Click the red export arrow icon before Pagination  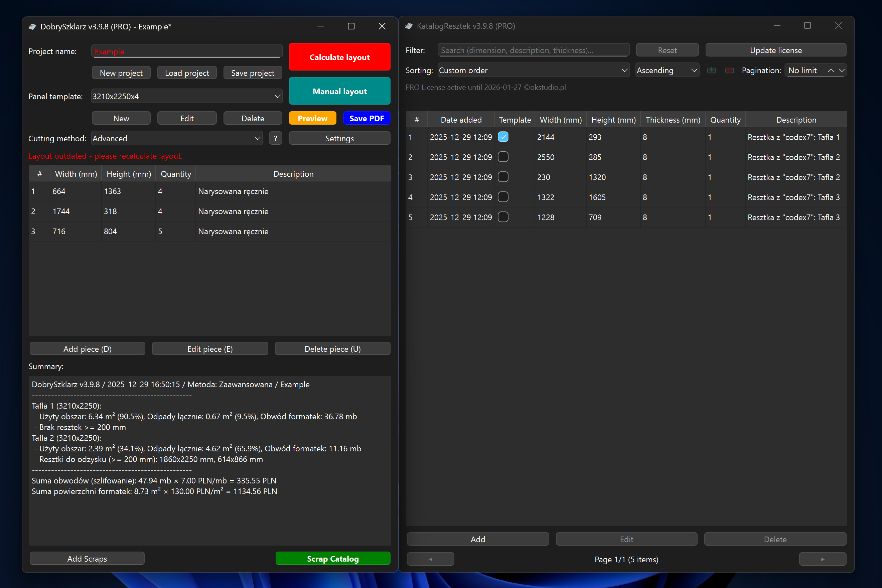pos(729,70)
